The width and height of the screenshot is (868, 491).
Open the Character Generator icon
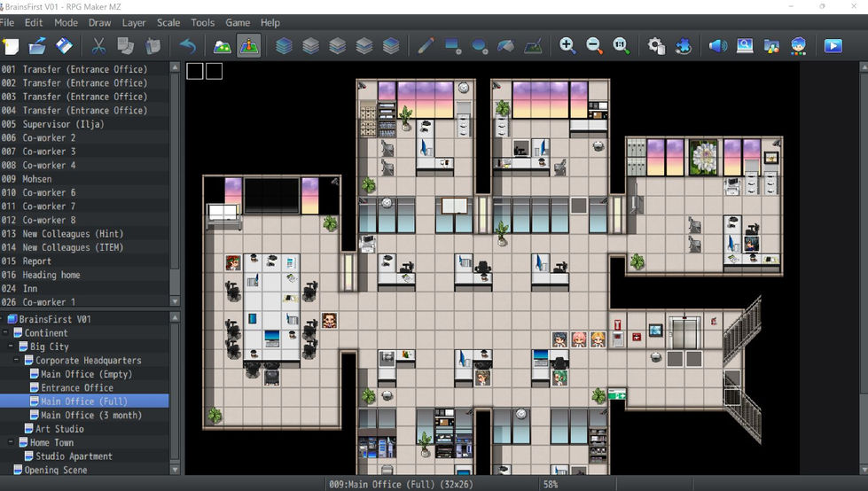[x=798, y=46]
